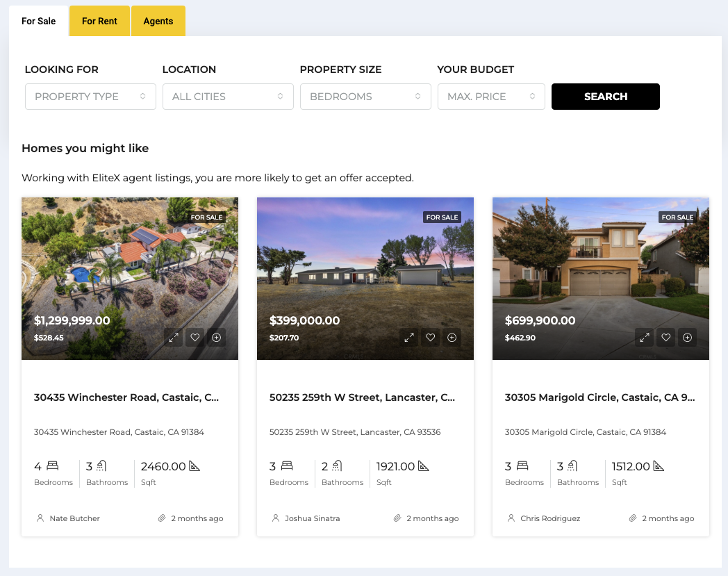The width and height of the screenshot is (728, 576).
Task: Expand the Winchester Road listing photo
Action: (x=174, y=338)
